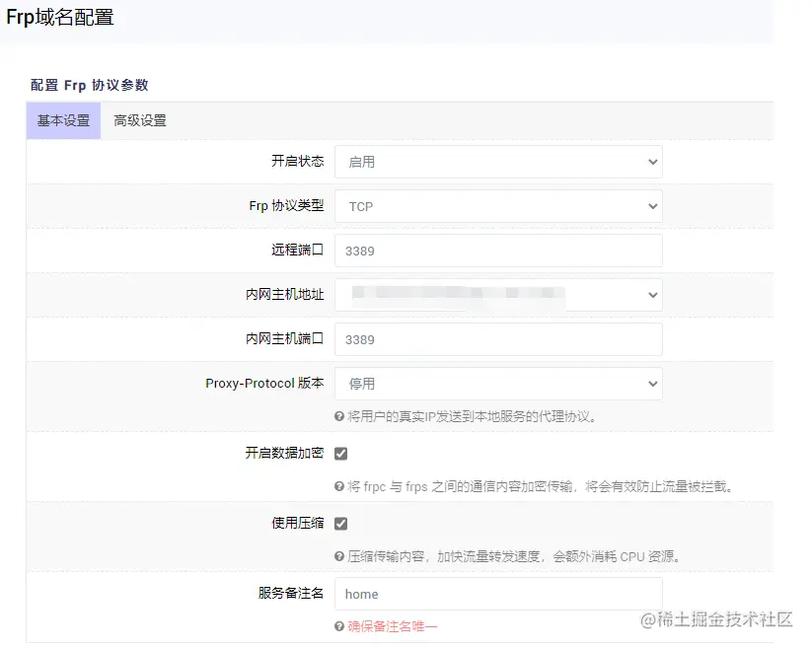812x648 pixels.
Task: Click the 配置 Frp 协议参数 heading
Action: [90, 85]
